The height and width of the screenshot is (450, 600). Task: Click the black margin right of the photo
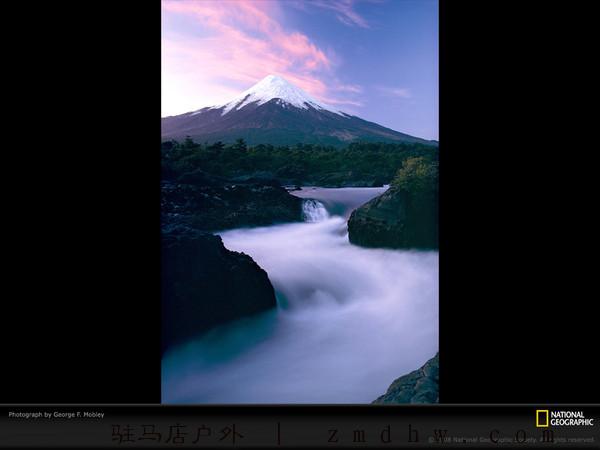[518, 200]
